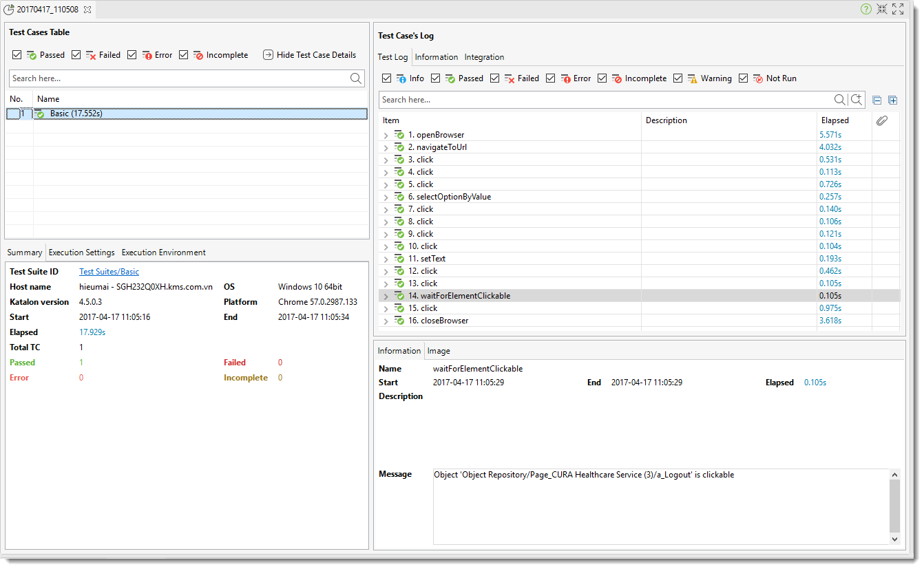Click the search icon in Test Cases Table
The height and width of the screenshot is (569, 924).
[356, 78]
